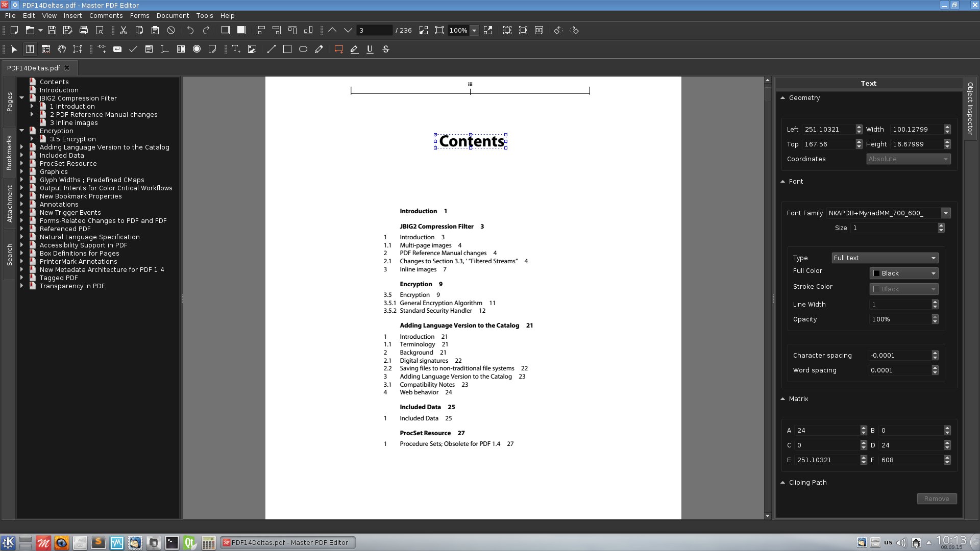
Task: Click the Undo icon in the toolbar
Action: tap(190, 31)
